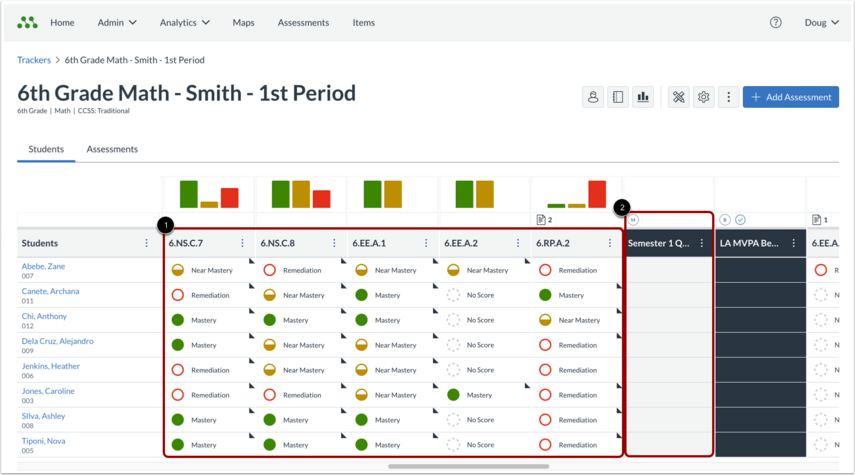Open student Abebe, Zane

click(43, 266)
